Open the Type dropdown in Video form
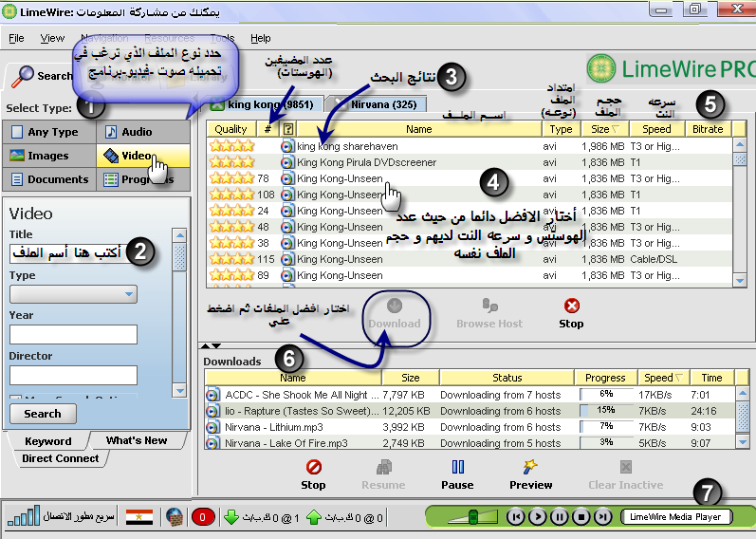Viewport: 756px width, 539px height. [x=73, y=294]
